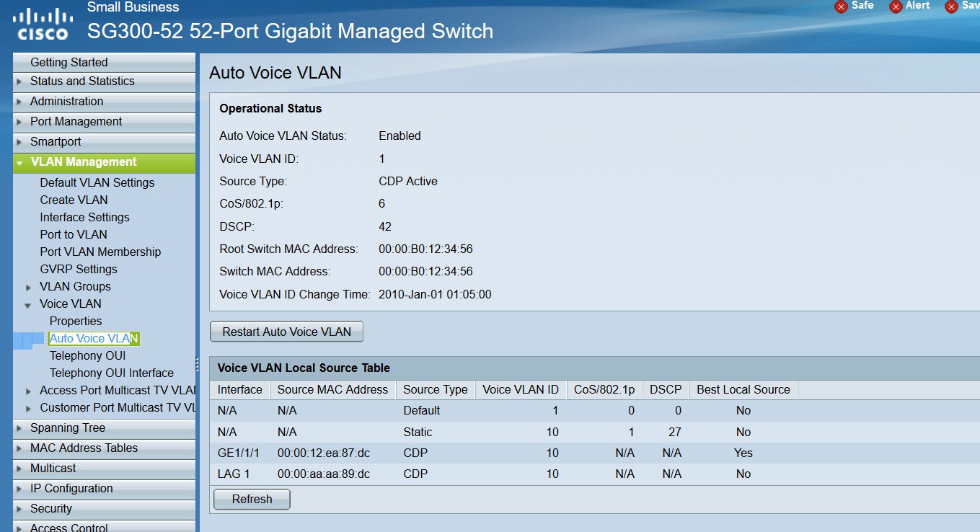Expand Port Management arrow
The height and width of the screenshot is (532, 980).
[x=19, y=122]
